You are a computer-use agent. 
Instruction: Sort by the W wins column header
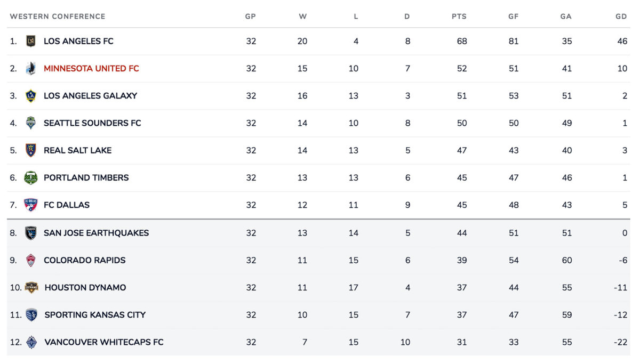302,17
